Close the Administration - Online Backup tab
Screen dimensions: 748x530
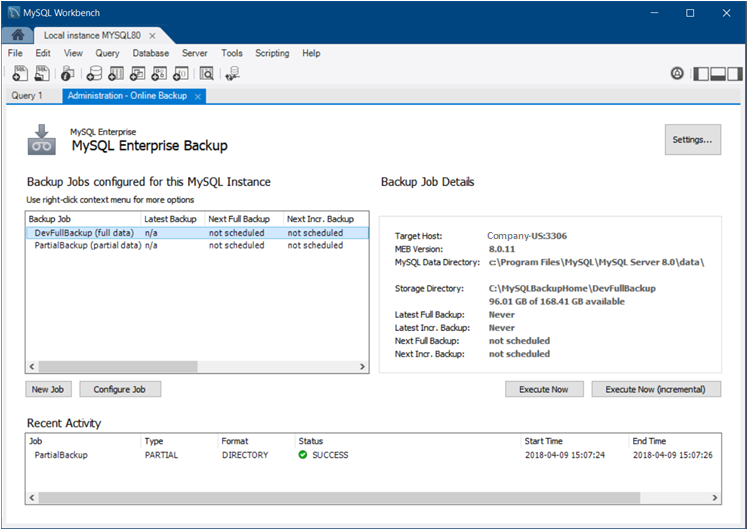point(198,96)
